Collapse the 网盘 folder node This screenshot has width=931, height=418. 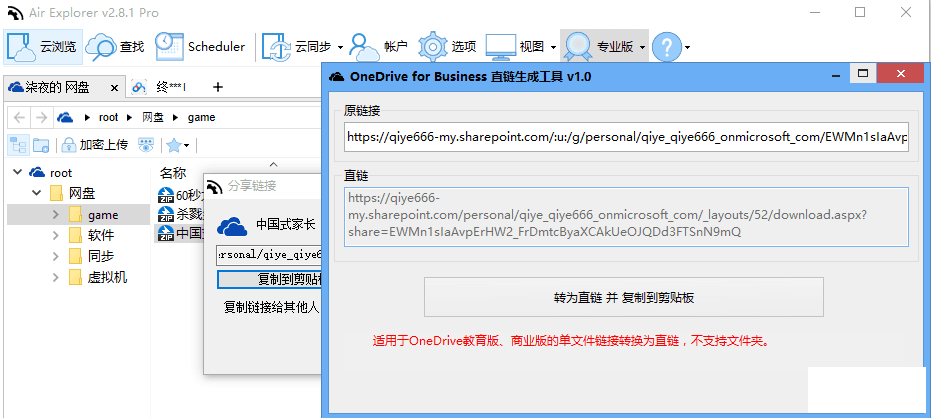pos(36,194)
